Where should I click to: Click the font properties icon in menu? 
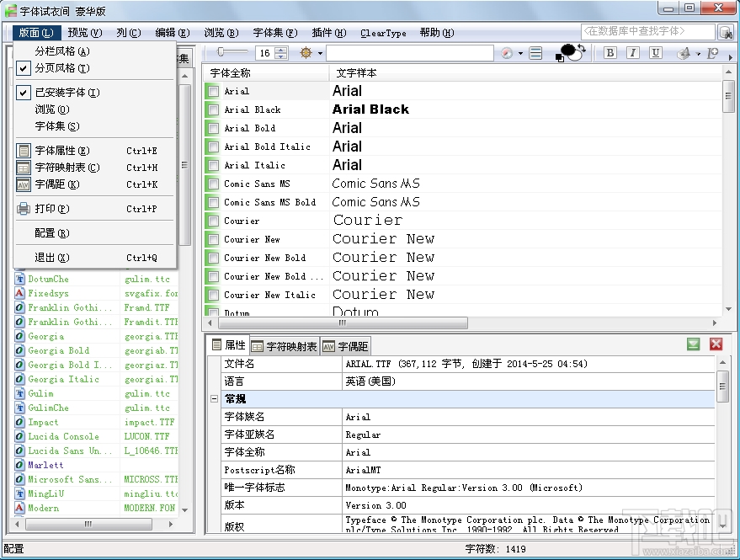coord(23,151)
